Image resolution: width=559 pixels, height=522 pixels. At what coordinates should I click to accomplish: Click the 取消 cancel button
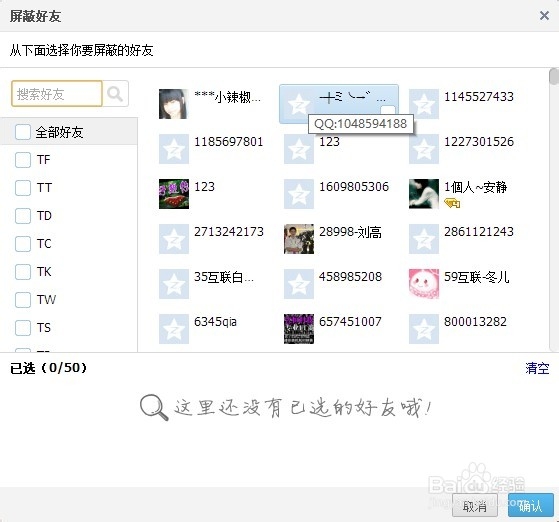coord(475,506)
